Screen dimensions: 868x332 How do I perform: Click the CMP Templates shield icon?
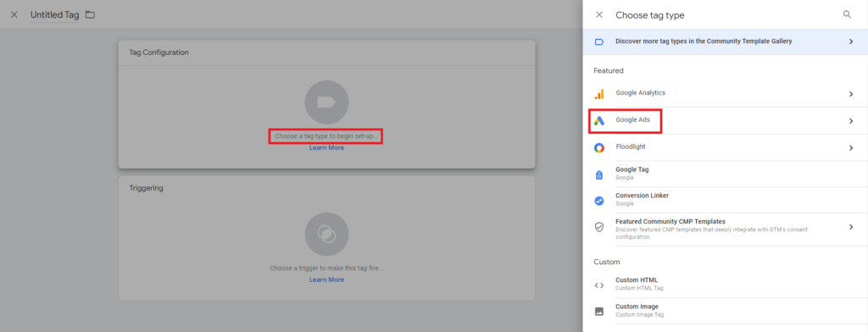click(x=599, y=228)
